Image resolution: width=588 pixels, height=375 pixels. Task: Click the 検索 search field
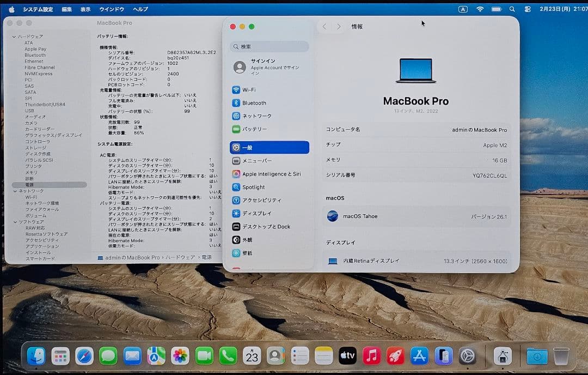[269, 46]
